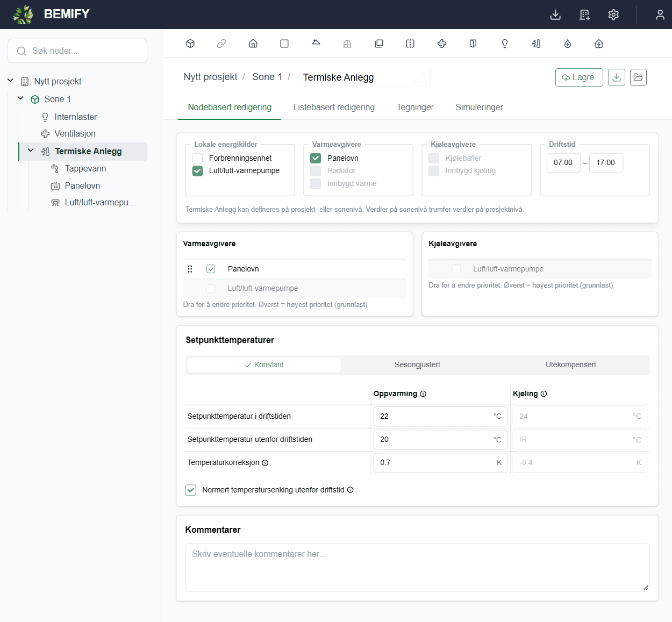Viewport: 672px width, 622px height.
Task: Collapse the Sone 1 tree node
Action: pyautogui.click(x=20, y=98)
